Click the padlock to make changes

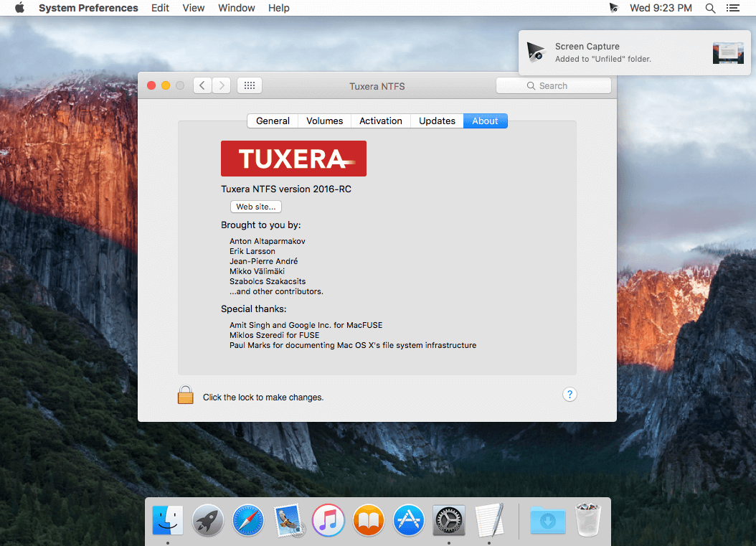tap(186, 395)
